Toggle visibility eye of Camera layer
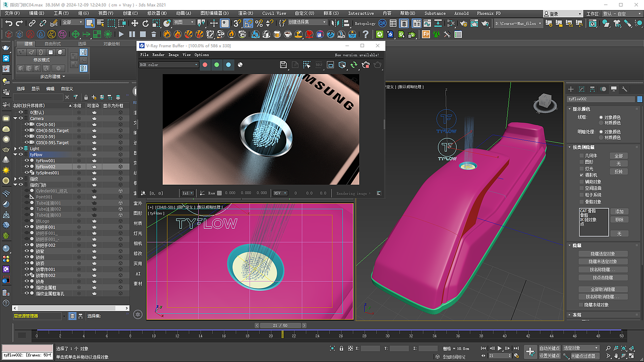Screen dimensions: 644x362 pyautogui.click(x=21, y=119)
